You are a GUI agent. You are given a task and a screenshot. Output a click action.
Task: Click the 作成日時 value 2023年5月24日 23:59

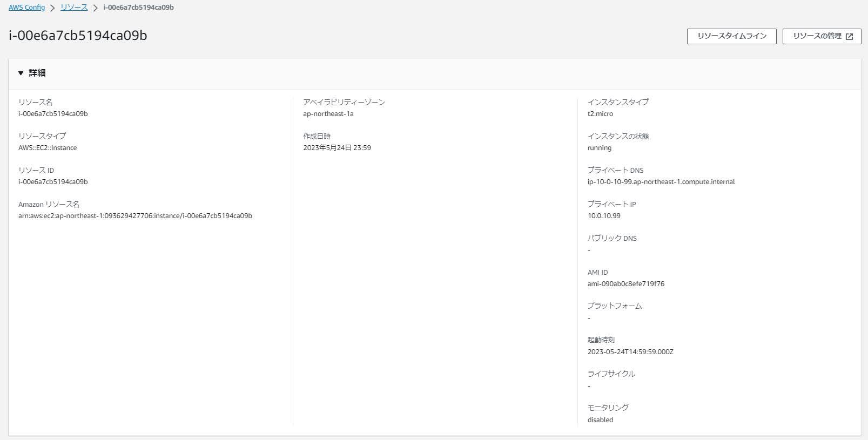coord(337,148)
